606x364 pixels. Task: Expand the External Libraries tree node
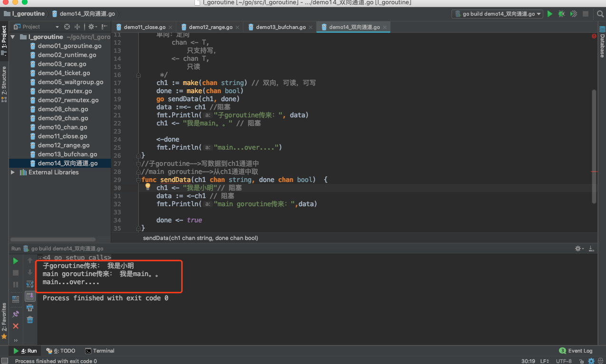pos(13,172)
